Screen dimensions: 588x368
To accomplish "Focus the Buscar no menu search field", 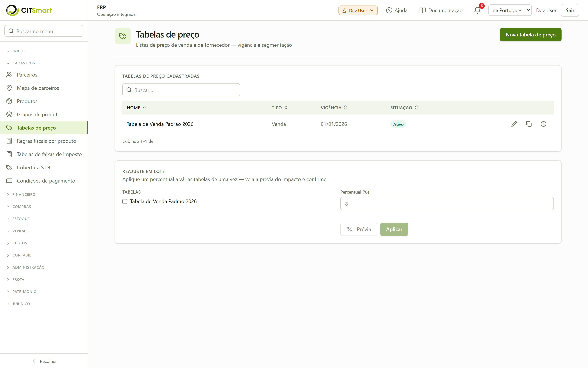I will point(44,31).
